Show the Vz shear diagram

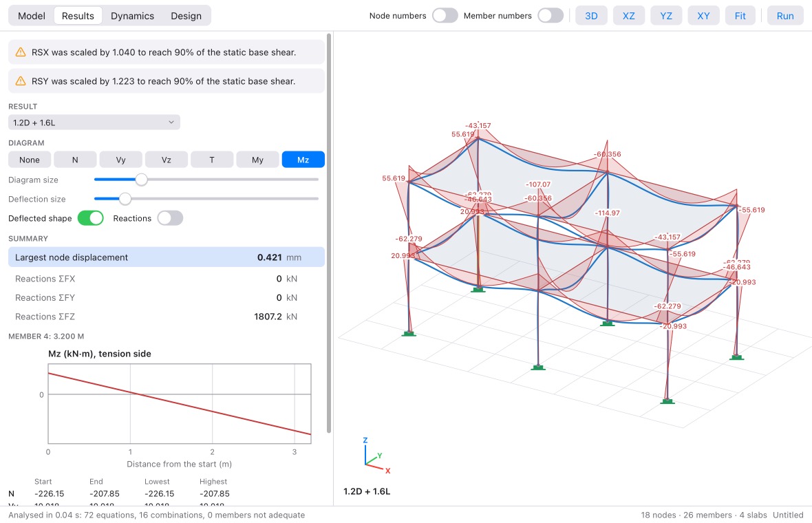tap(167, 160)
